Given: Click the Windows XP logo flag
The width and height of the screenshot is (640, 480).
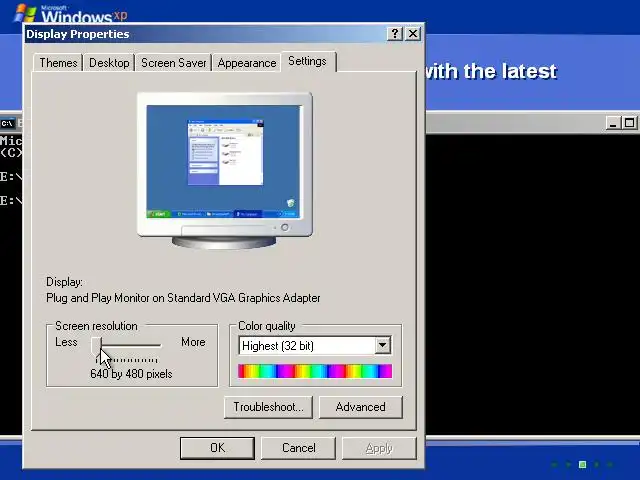Looking at the screenshot, I should pyautogui.click(x=25, y=12).
